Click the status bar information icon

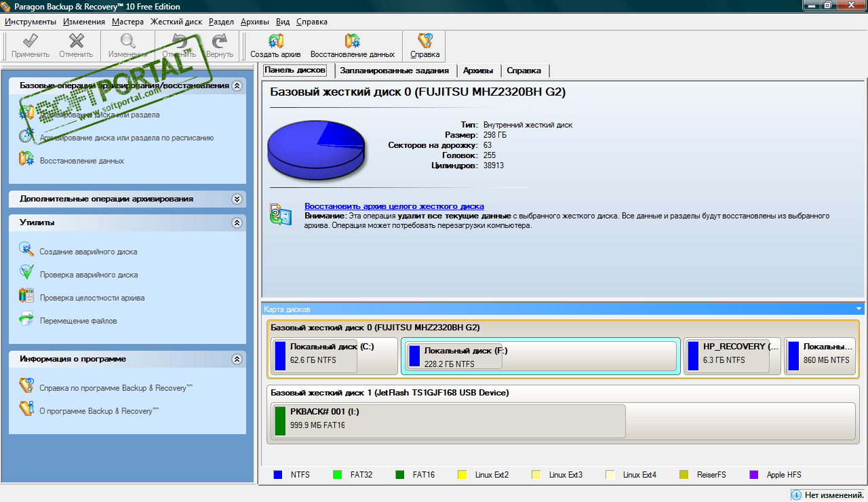pos(797,495)
